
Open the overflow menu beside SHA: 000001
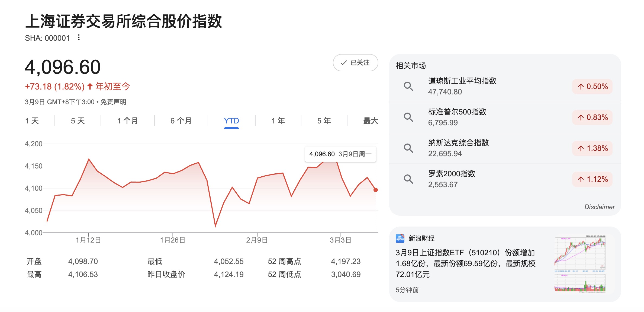[79, 38]
